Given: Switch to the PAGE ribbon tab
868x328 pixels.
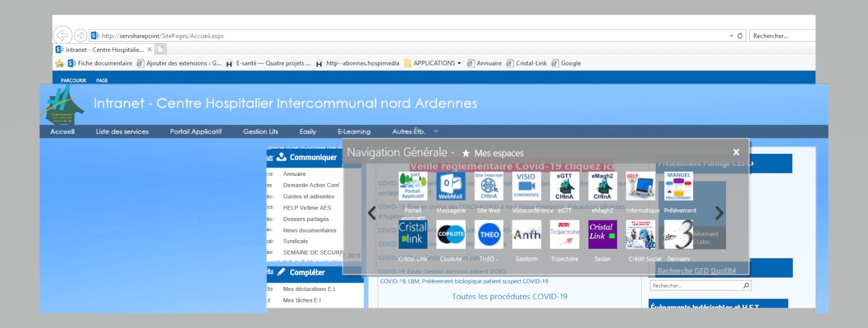Looking at the screenshot, I should pos(102,80).
